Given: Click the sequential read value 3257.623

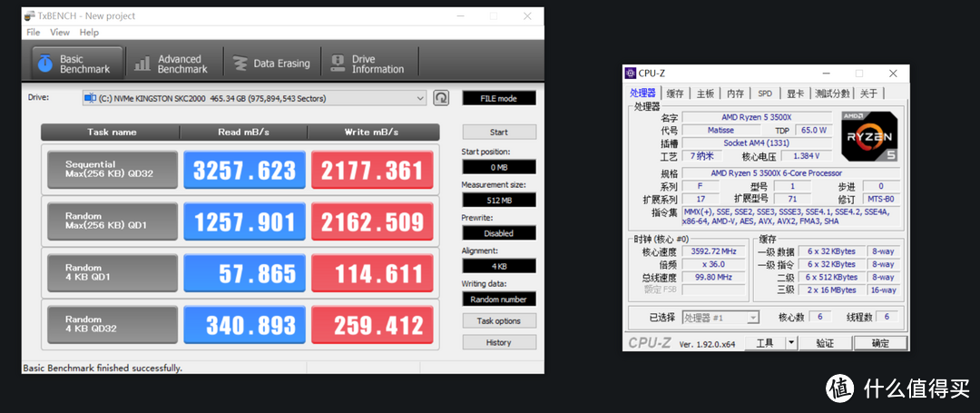Looking at the screenshot, I should (x=244, y=170).
